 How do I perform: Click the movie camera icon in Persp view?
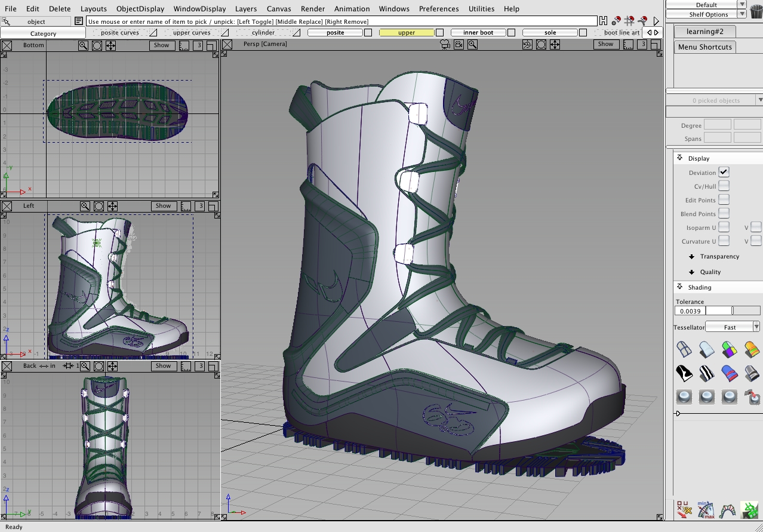pyautogui.click(x=445, y=44)
